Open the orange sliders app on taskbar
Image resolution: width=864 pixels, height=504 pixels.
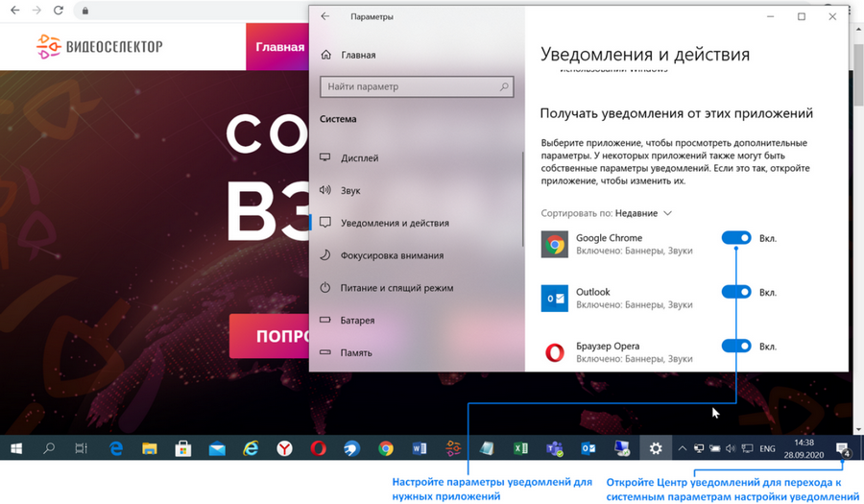[453, 448]
